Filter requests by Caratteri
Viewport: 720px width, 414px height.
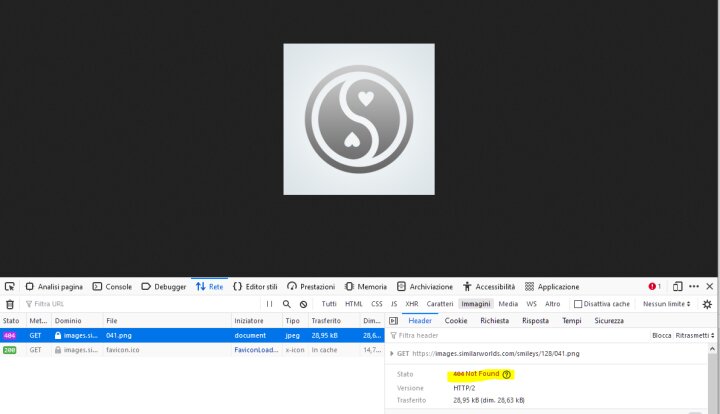(x=439, y=304)
